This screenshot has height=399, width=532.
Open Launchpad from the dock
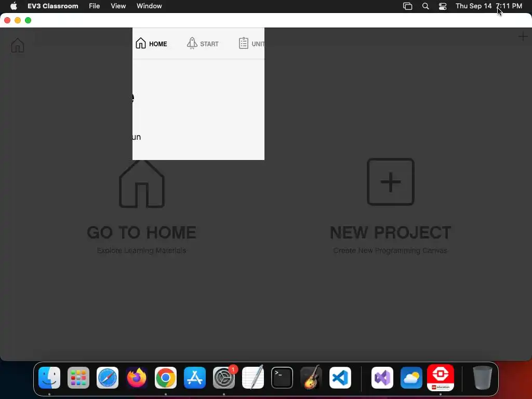click(x=78, y=378)
